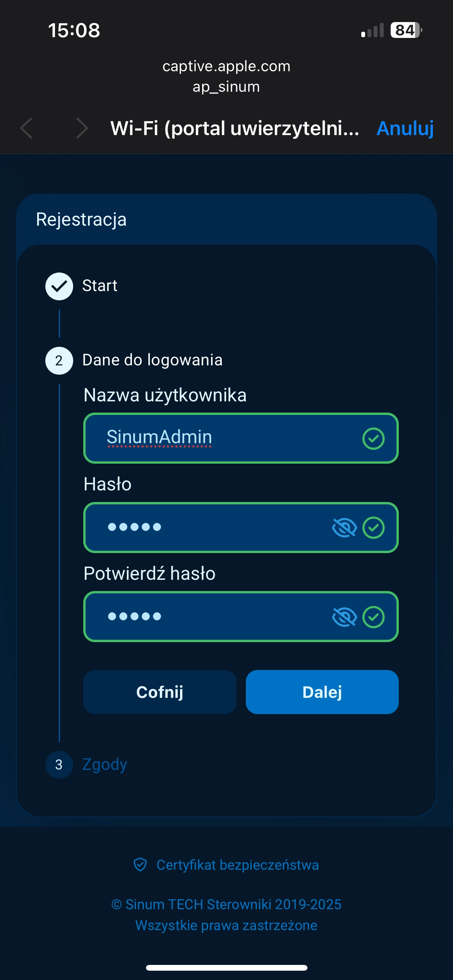Viewport: 453px width, 980px height.
Task: Tap Anuluj to cancel the portal
Action: (x=405, y=128)
